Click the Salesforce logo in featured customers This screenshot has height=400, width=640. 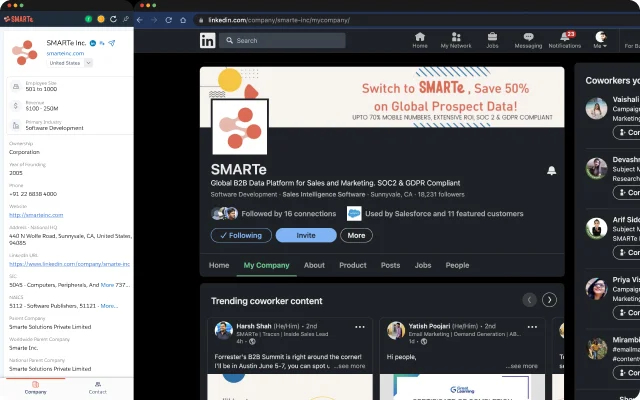coord(354,213)
